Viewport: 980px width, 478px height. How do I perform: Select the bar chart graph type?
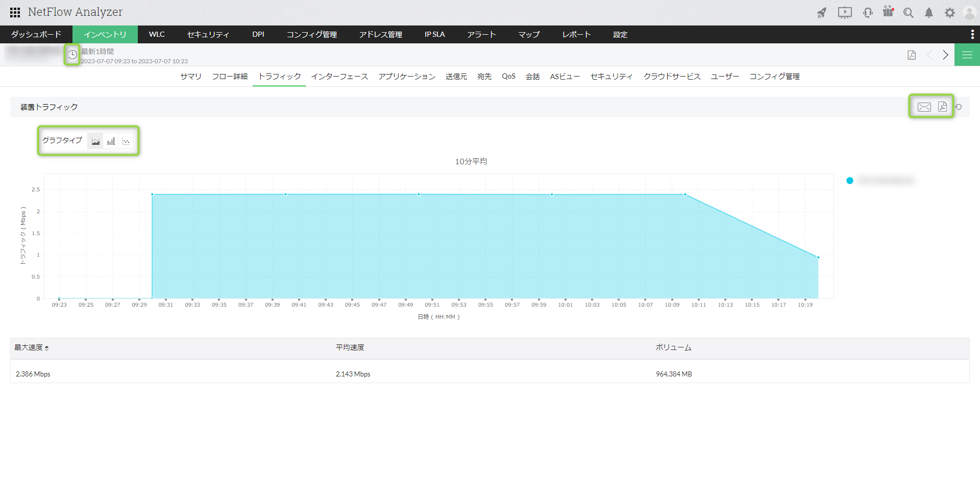pos(111,141)
